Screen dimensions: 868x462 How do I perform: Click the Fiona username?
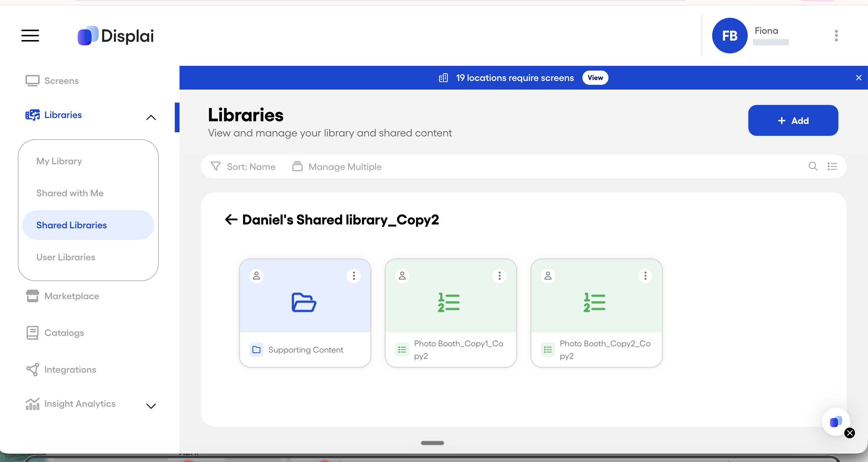tap(766, 31)
